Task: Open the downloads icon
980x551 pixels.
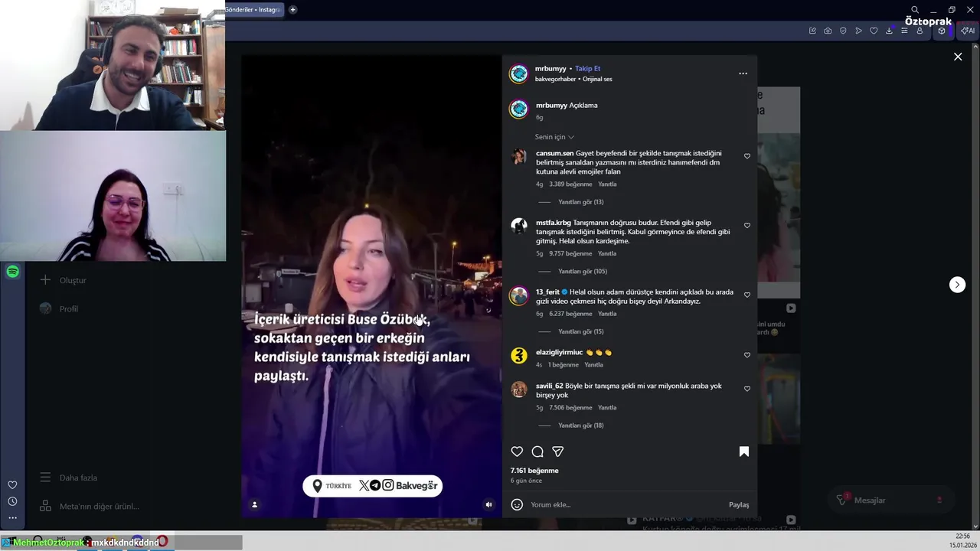Action: [889, 31]
